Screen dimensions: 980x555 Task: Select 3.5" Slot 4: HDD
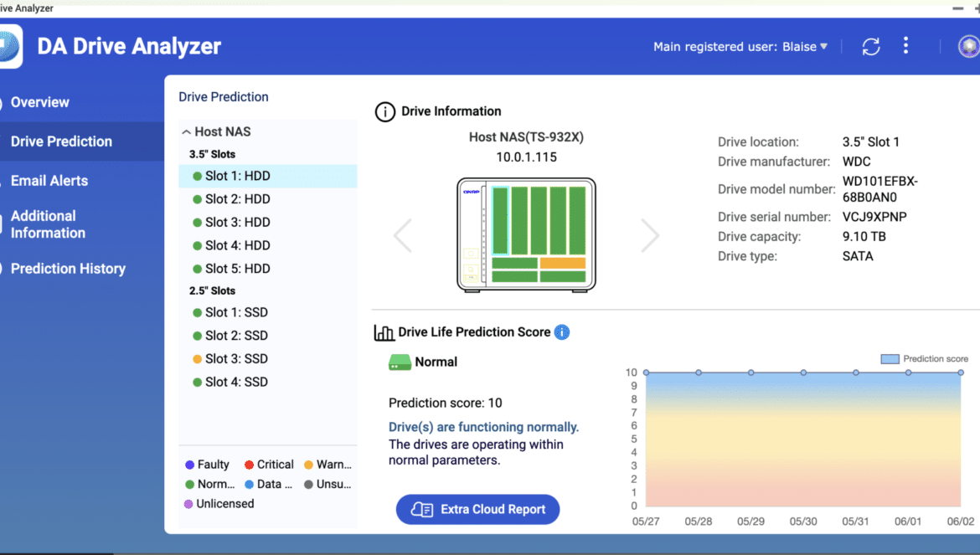click(267, 245)
